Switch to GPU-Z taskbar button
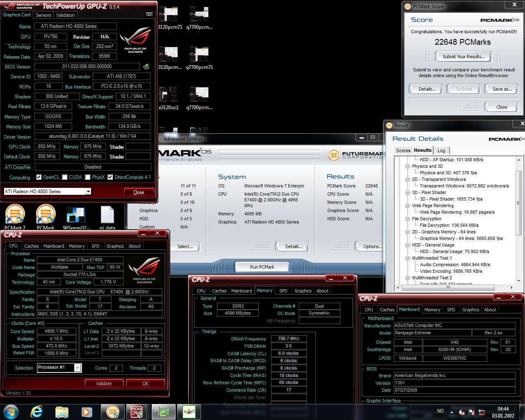Viewport: 525px width, 420px height. [164, 411]
